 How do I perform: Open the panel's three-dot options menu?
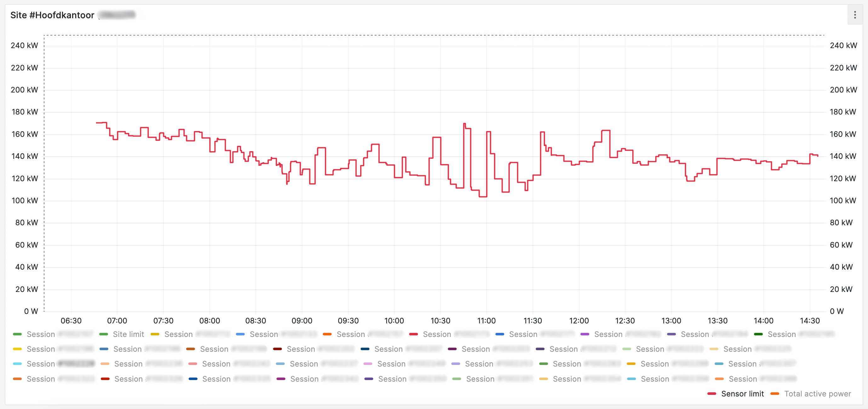point(854,15)
